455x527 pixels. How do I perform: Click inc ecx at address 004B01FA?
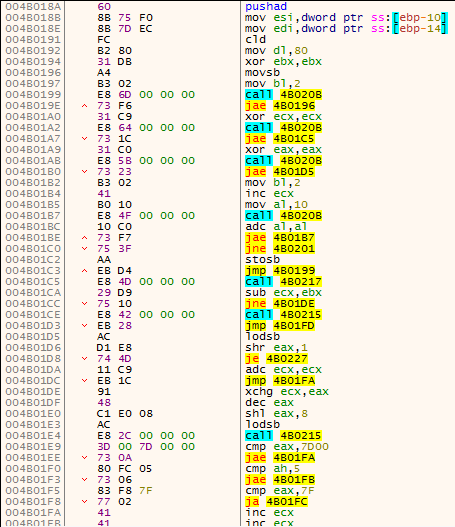[x=269, y=513]
